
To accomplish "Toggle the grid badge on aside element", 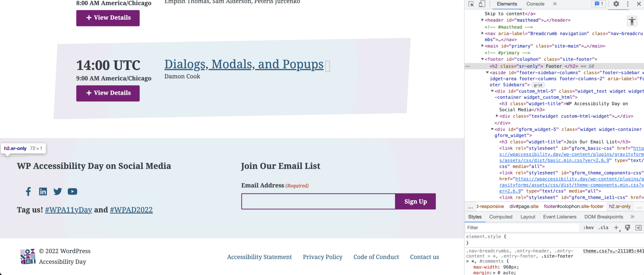I will pyautogui.click(x=538, y=85).
